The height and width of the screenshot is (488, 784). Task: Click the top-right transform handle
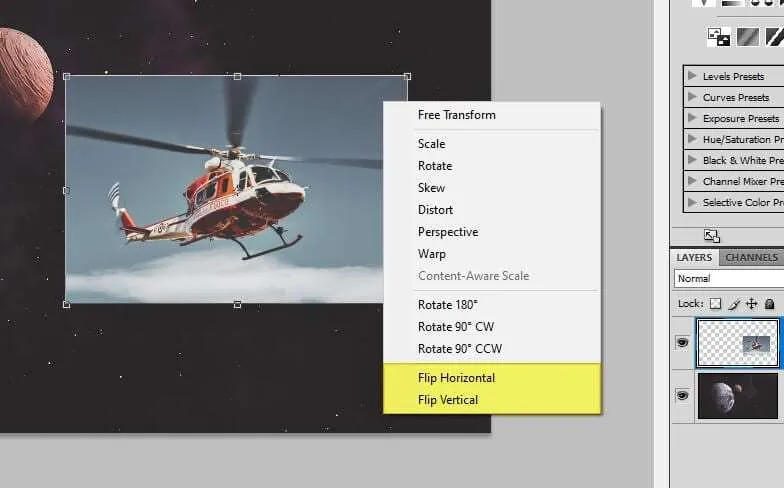[x=408, y=76]
